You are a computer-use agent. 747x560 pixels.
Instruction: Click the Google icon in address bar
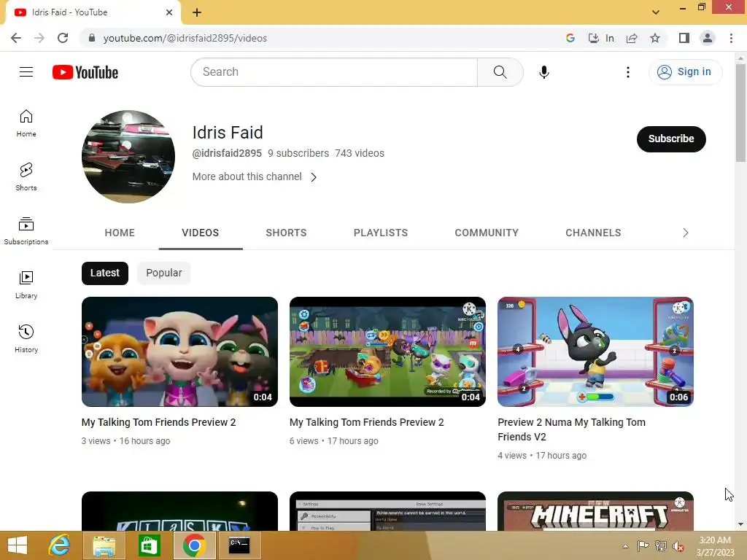570,38
